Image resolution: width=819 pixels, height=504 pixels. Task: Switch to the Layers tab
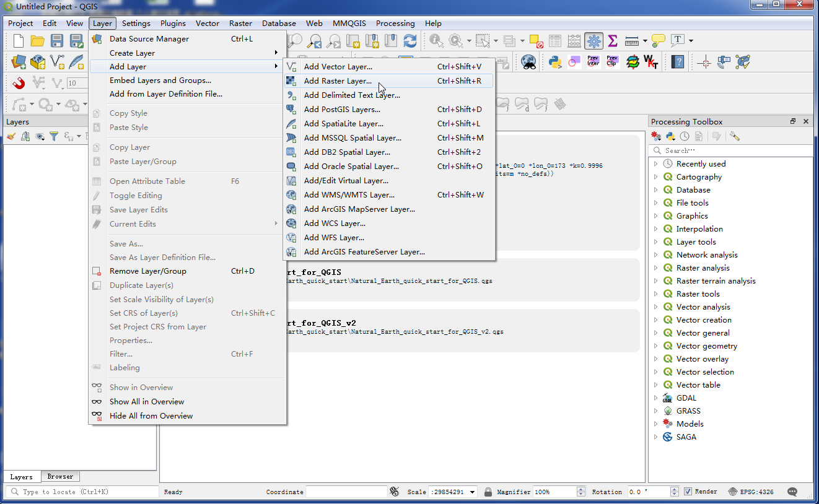22,477
